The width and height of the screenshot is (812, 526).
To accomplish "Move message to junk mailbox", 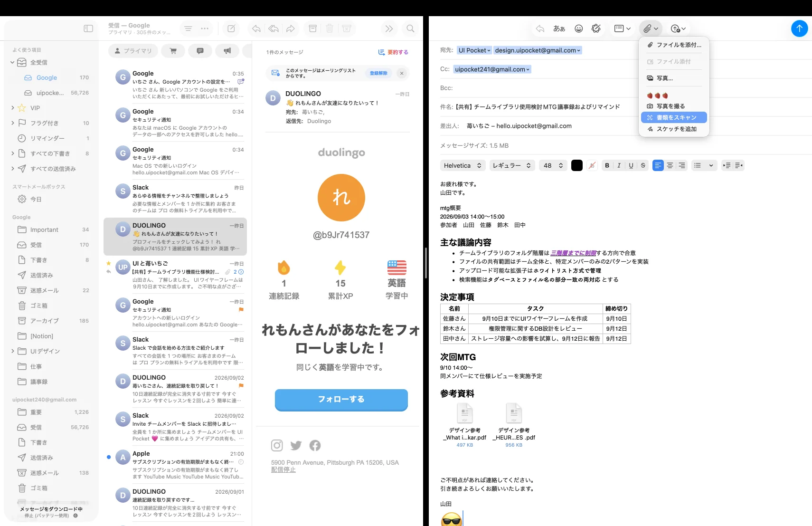I will click(347, 29).
